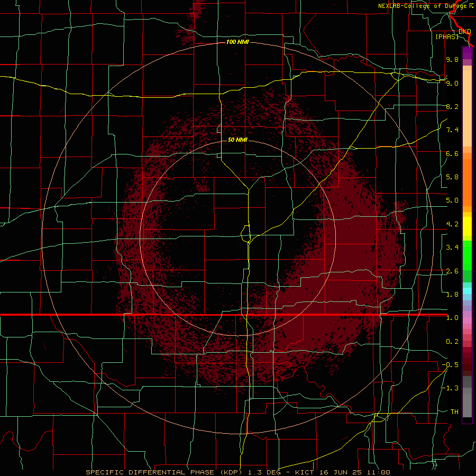This screenshot has height=476, width=476.
Task: Click the -1.3 scale value
Action: [x=450, y=388]
